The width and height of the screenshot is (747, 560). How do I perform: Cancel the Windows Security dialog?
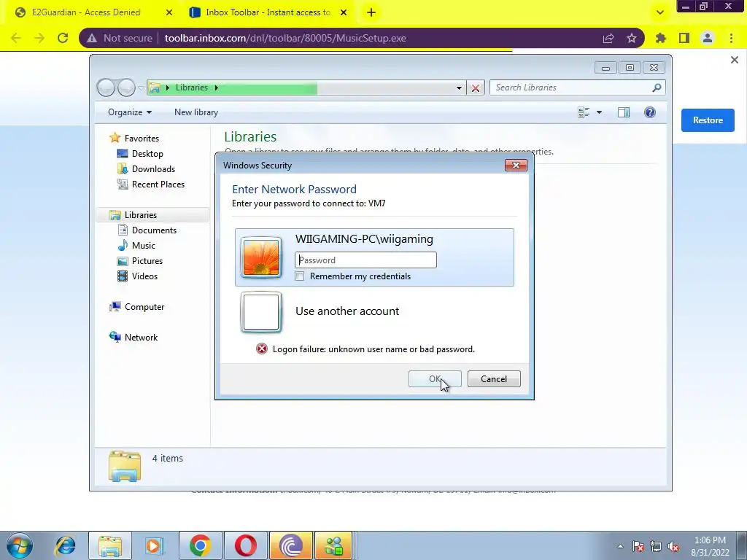point(494,379)
